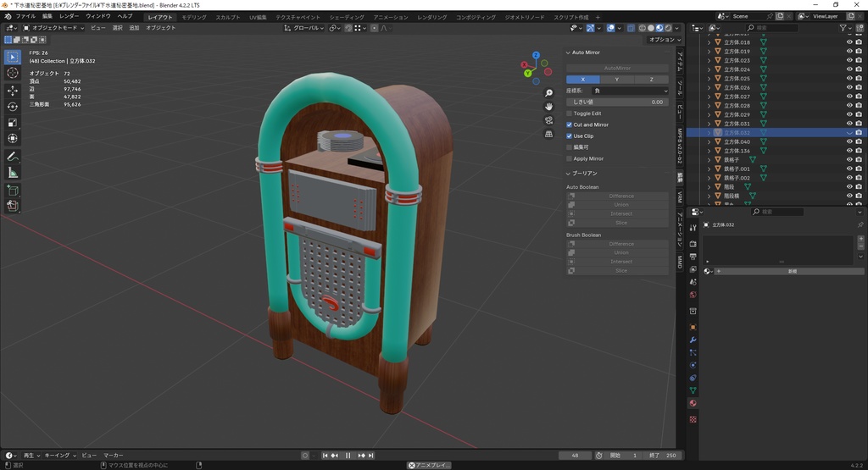Jump to the timeline start frame
This screenshot has width=868, height=470.
(325, 455)
